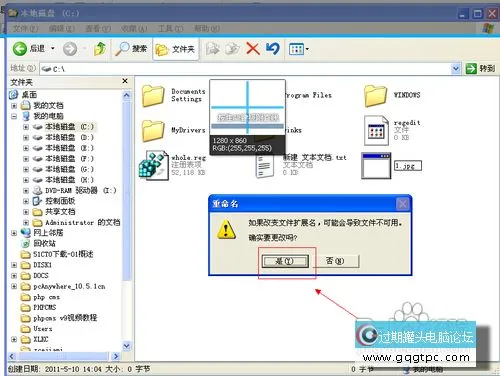Click the Copy To toolbar icon
The image size is (500, 376).
click(x=232, y=49)
